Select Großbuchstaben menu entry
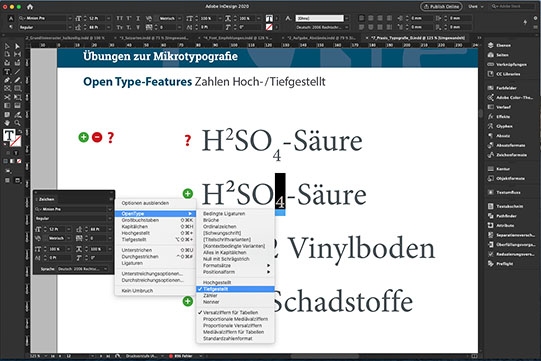541x361 pixels. [155, 220]
